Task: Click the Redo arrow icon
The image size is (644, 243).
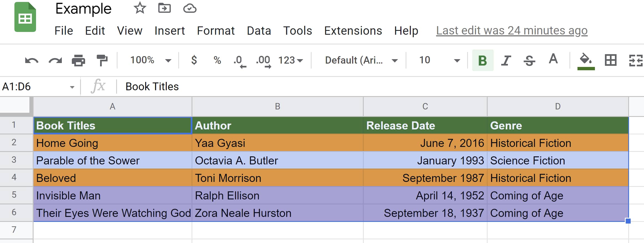Action: pos(55,60)
